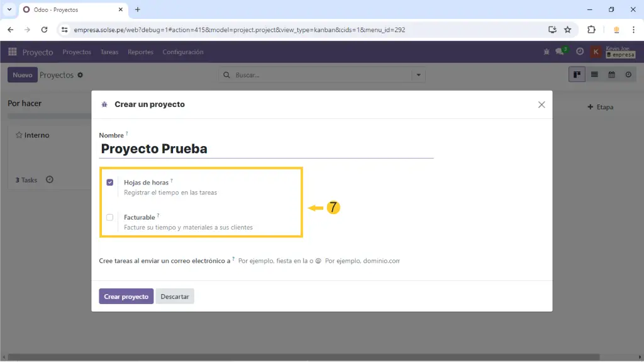
Task: Switch to list view
Action: [594, 75]
